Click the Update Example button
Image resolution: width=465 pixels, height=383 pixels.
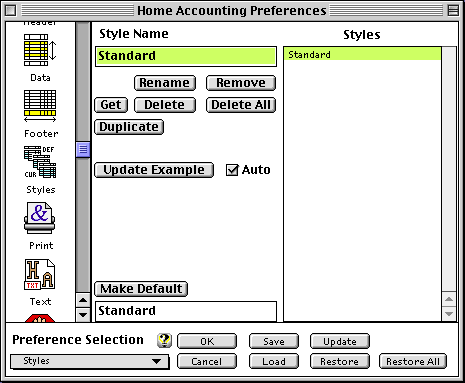(x=154, y=170)
